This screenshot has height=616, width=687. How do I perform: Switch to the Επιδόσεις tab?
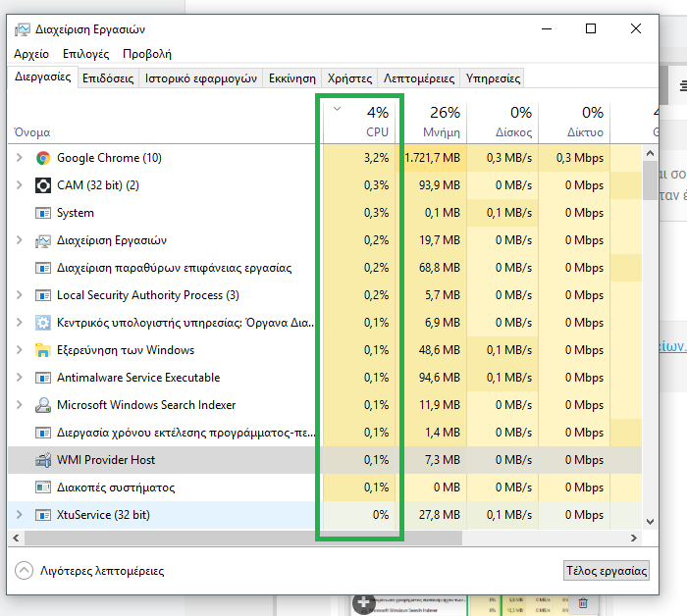tap(108, 78)
